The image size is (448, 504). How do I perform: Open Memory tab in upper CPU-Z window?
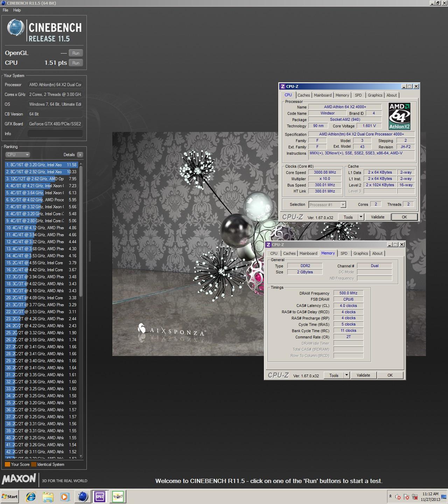tap(342, 95)
